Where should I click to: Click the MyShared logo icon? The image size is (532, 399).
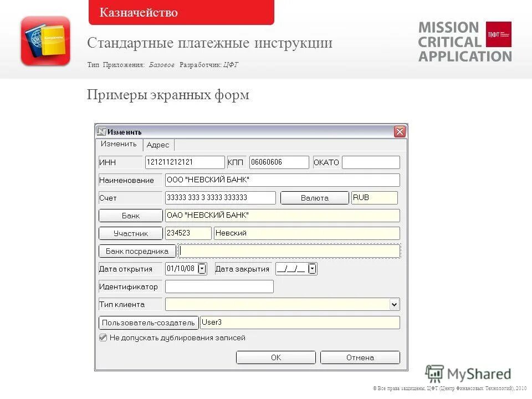[x=436, y=373]
